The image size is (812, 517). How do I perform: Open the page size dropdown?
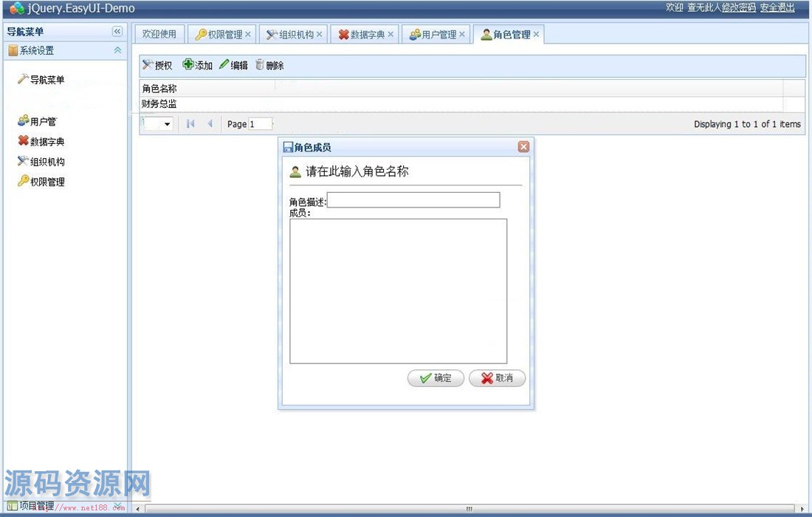point(167,124)
